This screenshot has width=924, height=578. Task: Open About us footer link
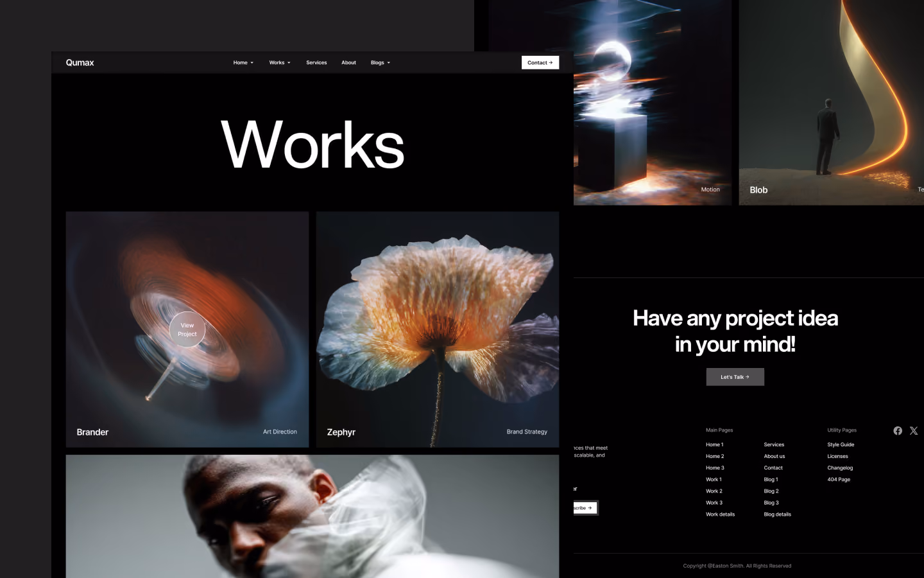[774, 456]
